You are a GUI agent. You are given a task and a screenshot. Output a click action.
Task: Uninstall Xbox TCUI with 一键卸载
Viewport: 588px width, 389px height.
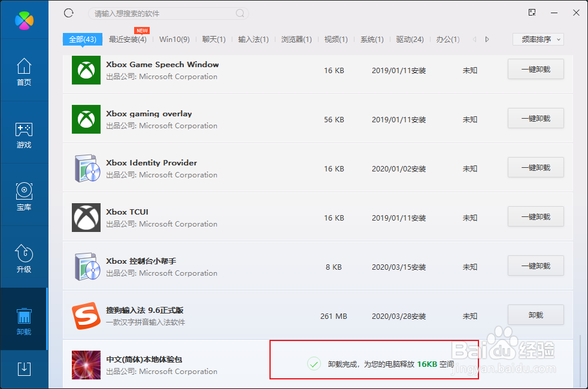[x=535, y=216]
